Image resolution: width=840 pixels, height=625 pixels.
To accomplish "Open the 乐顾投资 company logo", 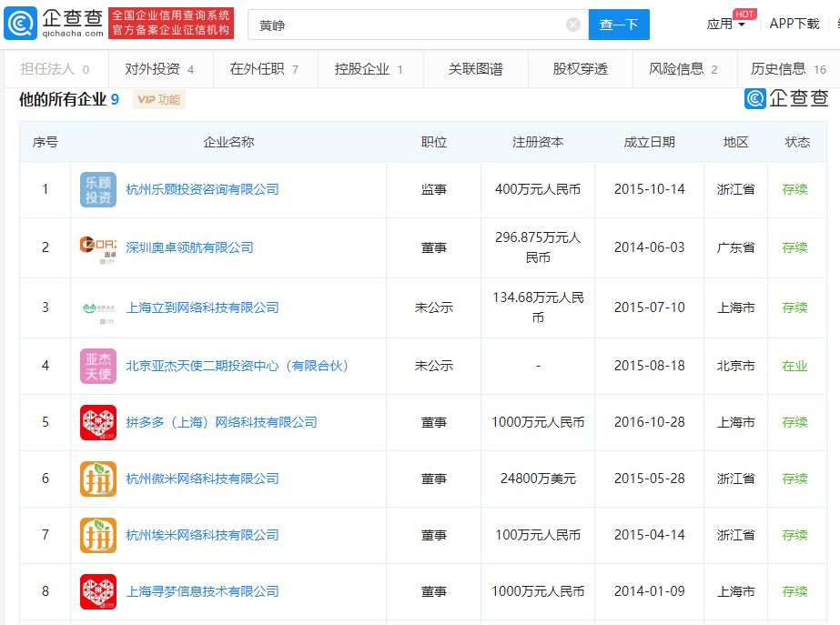I will 98,189.
